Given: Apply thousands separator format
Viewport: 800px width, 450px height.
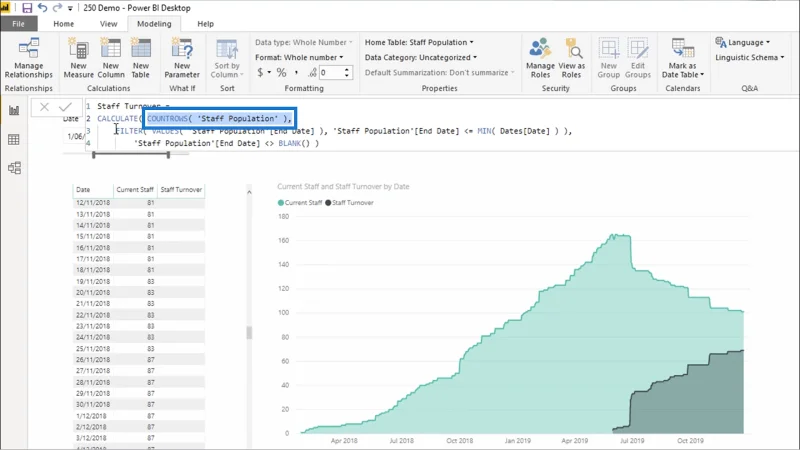Looking at the screenshot, I should [296, 72].
